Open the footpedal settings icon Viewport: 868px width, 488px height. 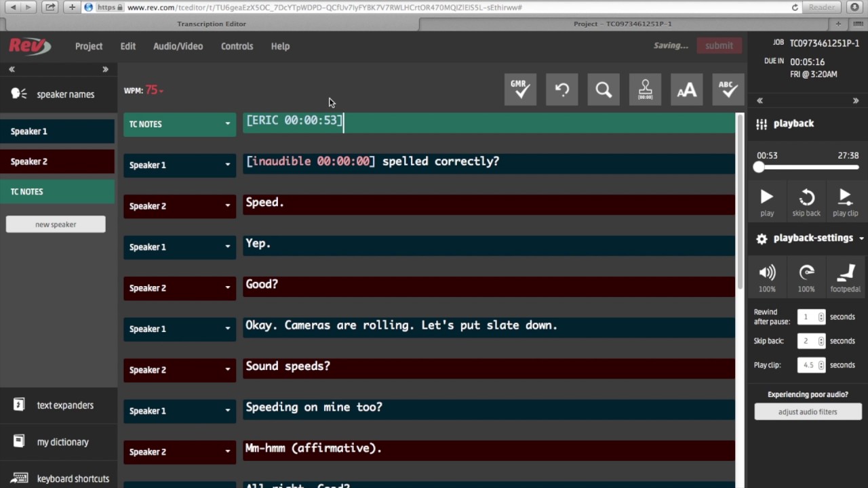pyautogui.click(x=845, y=272)
